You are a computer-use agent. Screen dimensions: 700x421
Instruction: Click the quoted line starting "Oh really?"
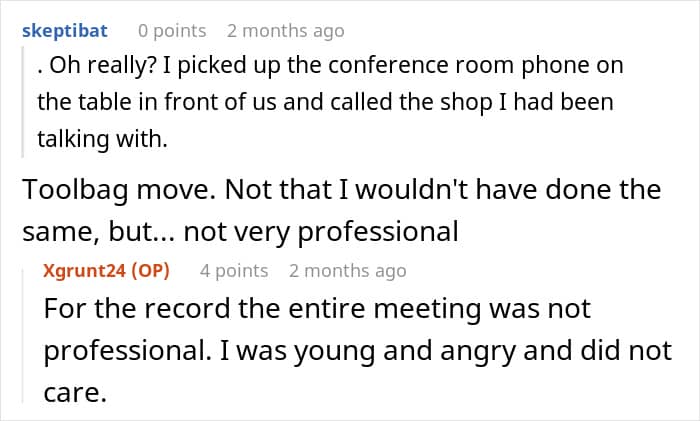click(330, 66)
